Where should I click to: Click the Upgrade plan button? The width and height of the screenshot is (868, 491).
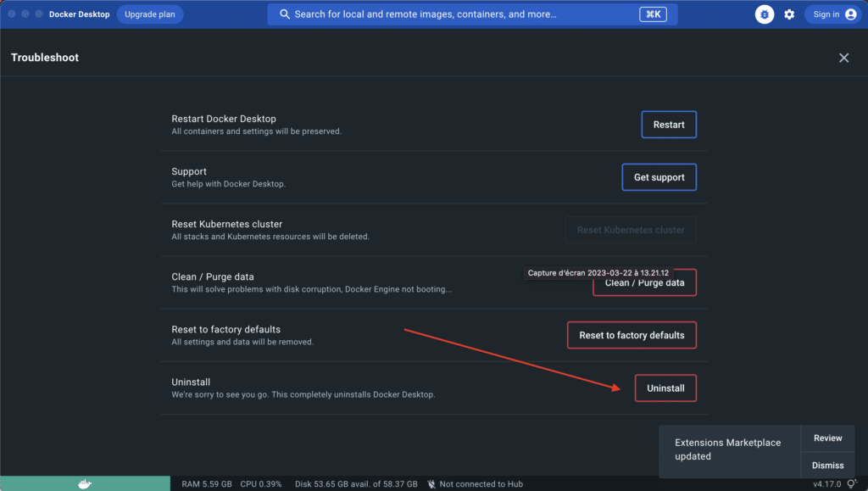tap(149, 14)
